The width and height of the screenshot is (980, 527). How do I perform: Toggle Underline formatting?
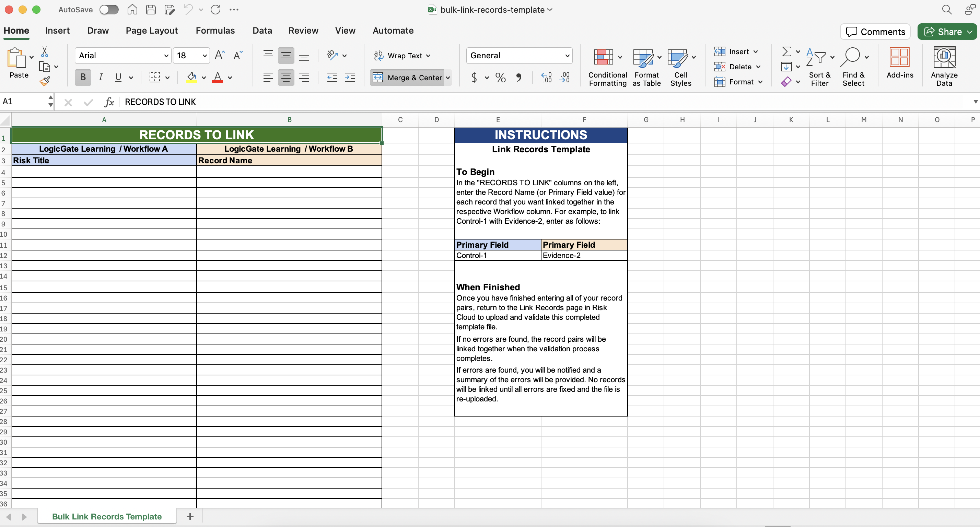tap(118, 78)
